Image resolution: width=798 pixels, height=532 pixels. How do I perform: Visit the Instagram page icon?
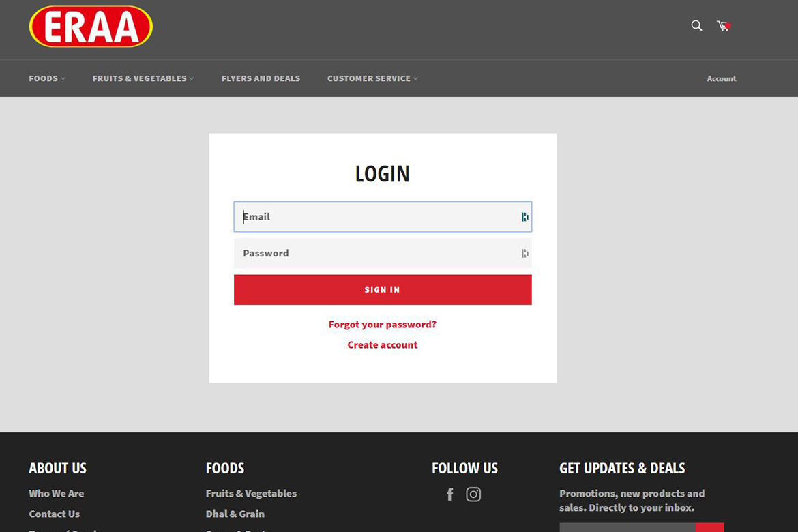(473, 494)
